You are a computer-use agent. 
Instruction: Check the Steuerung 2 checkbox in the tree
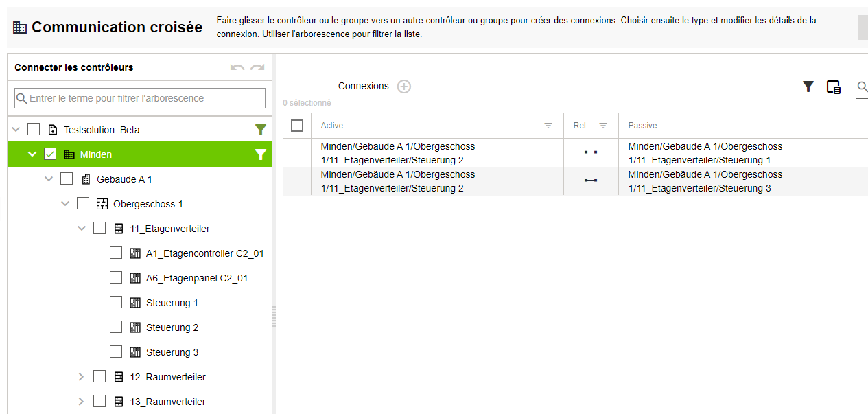tap(116, 327)
